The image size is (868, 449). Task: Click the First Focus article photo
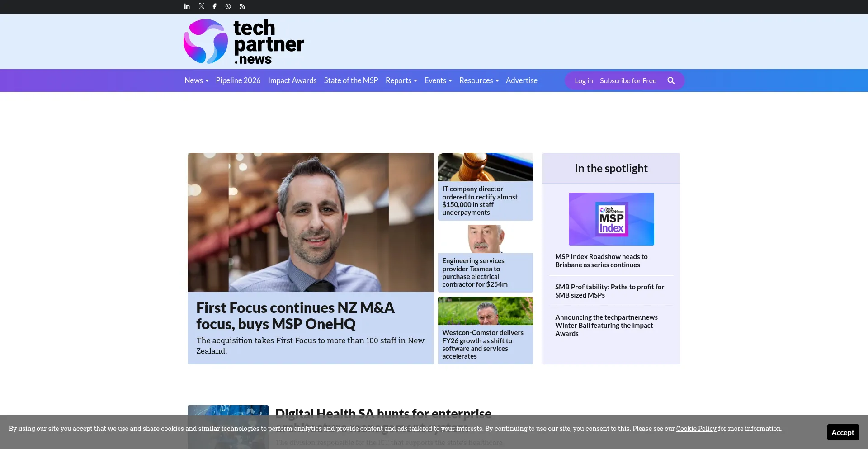[311, 222]
